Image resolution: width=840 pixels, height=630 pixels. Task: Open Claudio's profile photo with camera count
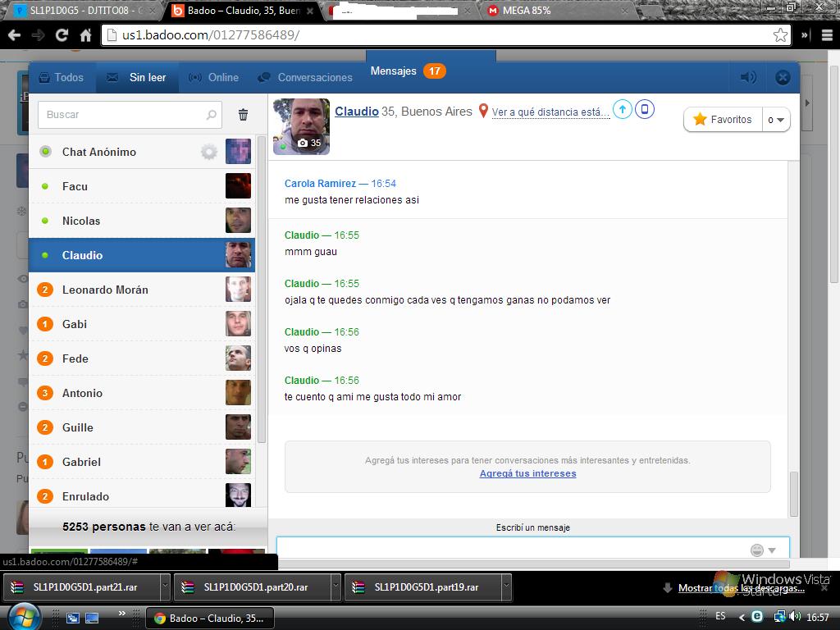point(301,126)
